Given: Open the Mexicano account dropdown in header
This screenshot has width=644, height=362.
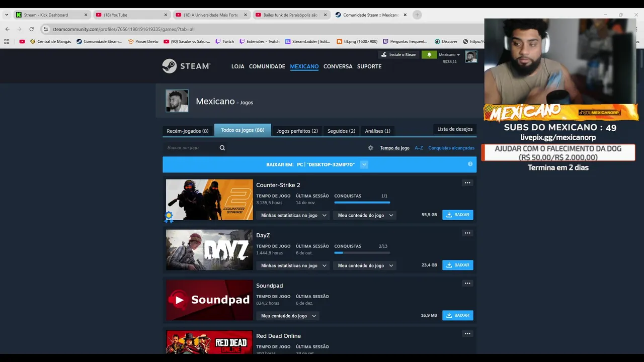Looking at the screenshot, I should click(449, 54).
